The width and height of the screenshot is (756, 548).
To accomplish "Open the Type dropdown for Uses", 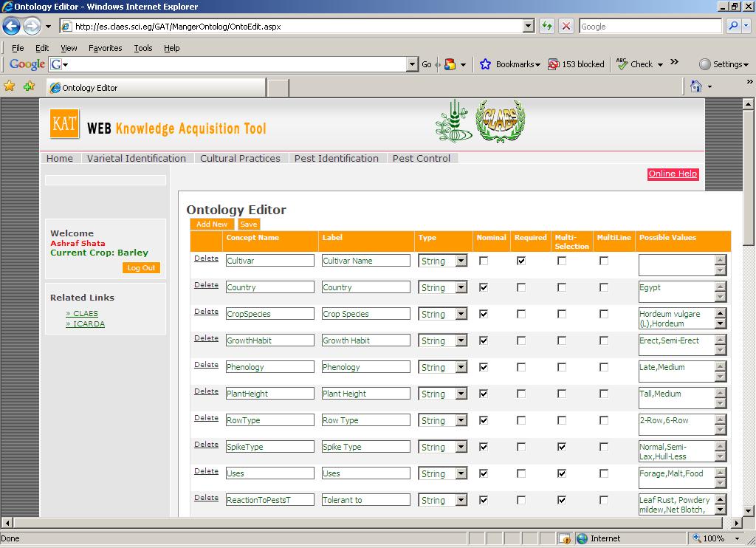I will tap(461, 473).
